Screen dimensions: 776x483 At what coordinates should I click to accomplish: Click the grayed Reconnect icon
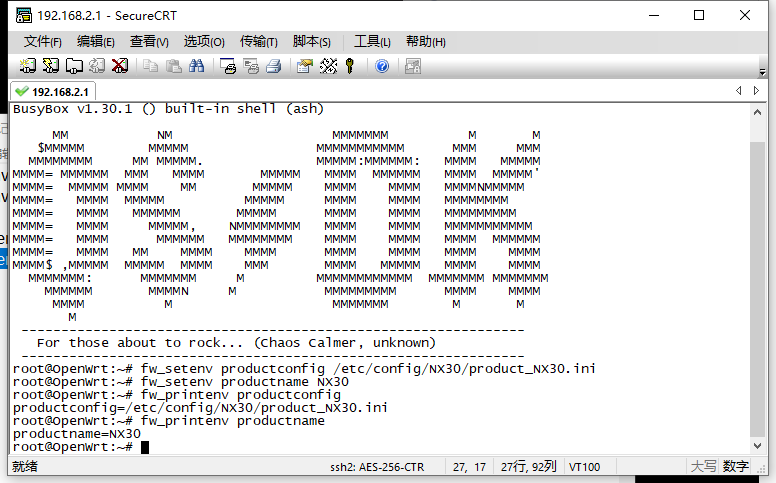pos(97,66)
